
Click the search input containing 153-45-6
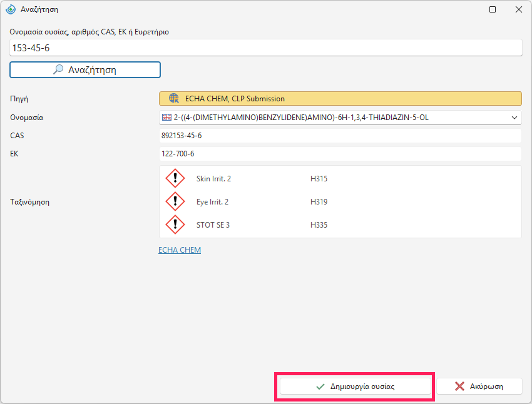(266, 48)
